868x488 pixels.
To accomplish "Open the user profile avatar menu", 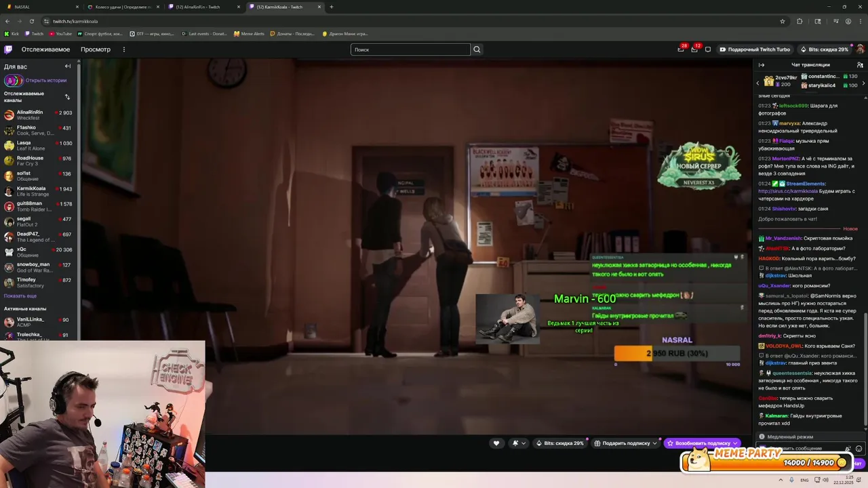I will (860, 49).
